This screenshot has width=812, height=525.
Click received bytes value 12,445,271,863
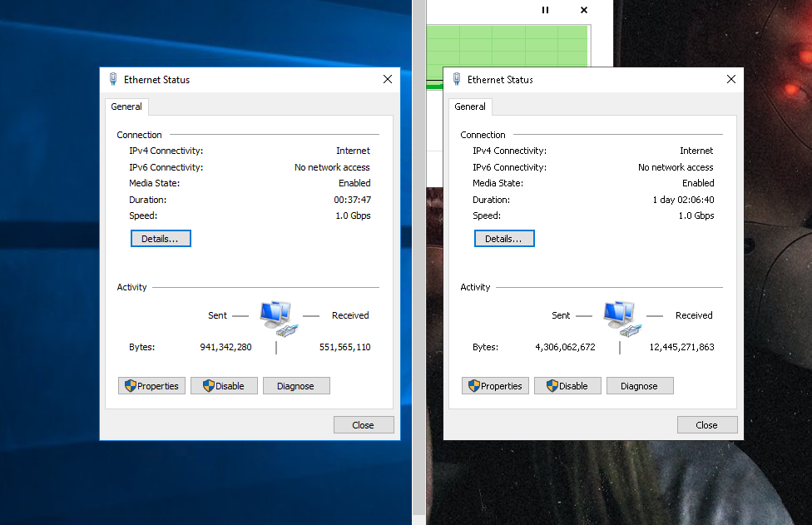click(x=682, y=347)
